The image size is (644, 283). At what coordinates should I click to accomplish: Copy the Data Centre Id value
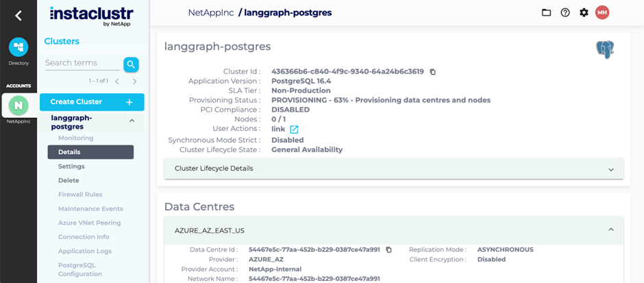coord(389,249)
